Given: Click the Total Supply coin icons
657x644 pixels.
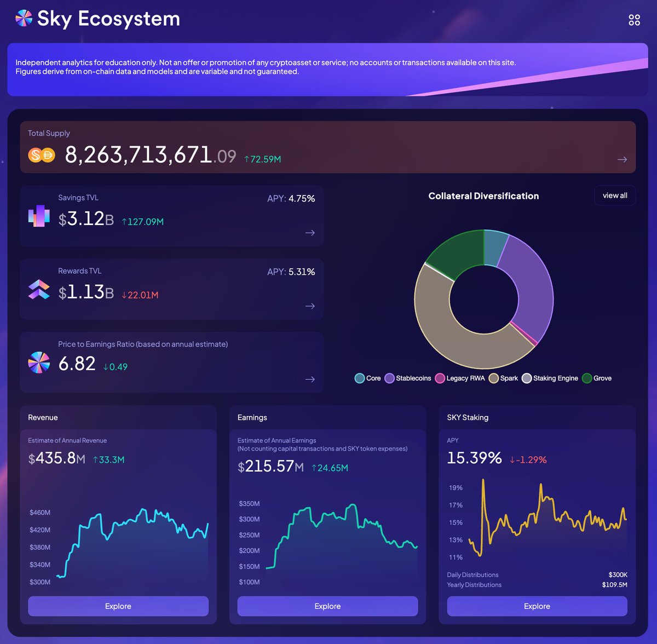Looking at the screenshot, I should click(42, 155).
